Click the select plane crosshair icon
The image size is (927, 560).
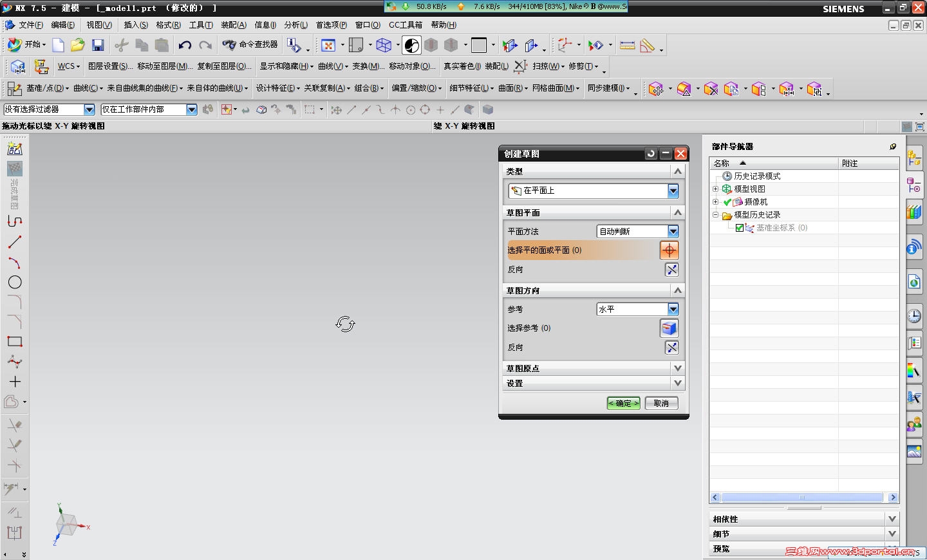tap(669, 250)
